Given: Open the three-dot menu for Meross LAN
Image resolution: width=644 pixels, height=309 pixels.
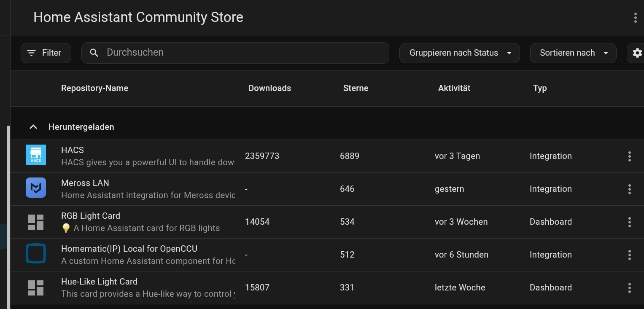Looking at the screenshot, I should 629,189.
